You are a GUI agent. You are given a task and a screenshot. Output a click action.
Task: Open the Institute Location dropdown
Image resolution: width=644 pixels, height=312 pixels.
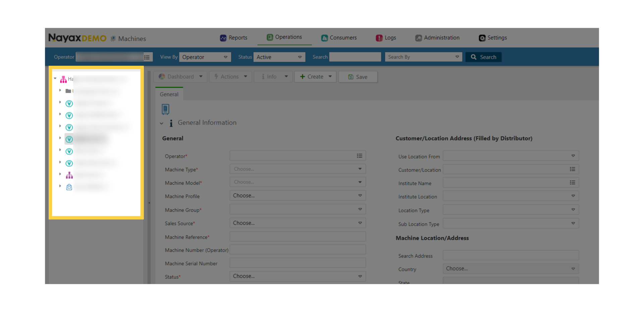coord(511,196)
